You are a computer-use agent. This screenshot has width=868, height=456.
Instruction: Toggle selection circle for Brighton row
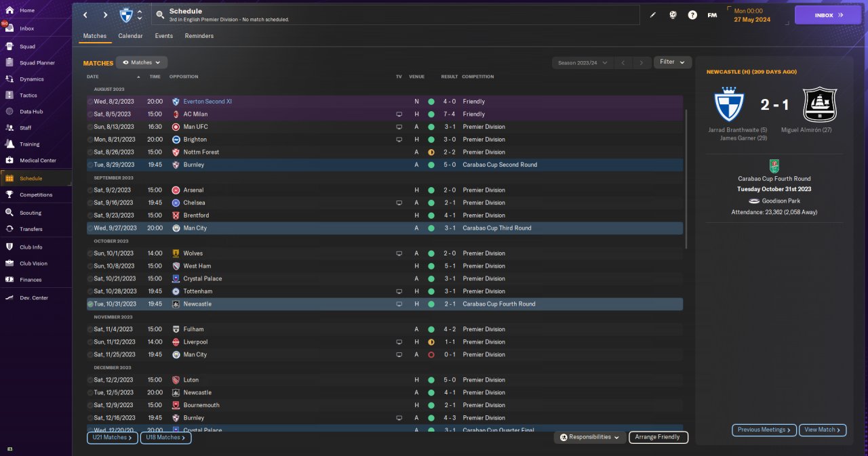[x=91, y=140]
